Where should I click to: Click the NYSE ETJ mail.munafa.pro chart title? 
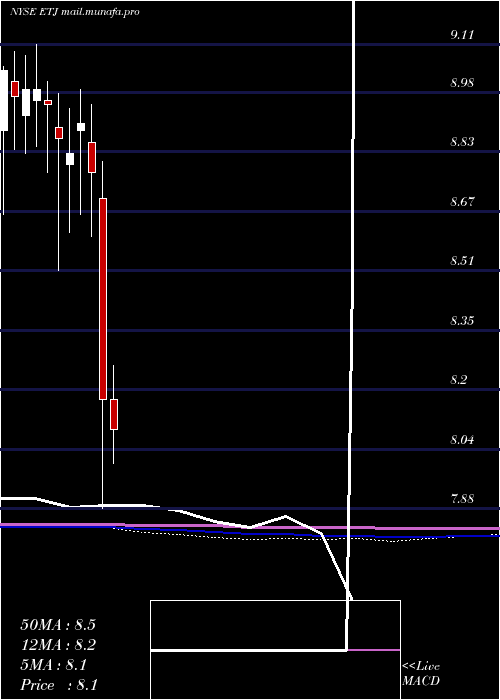(x=75, y=12)
